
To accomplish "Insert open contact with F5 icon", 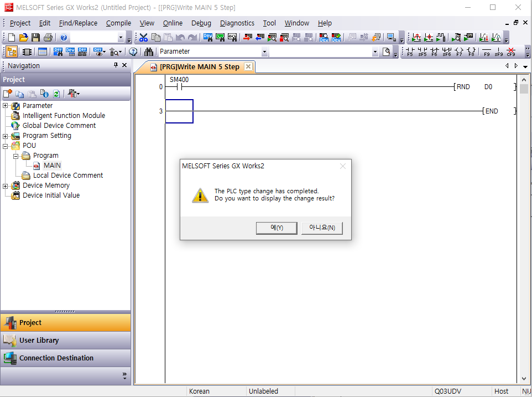I will point(410,51).
